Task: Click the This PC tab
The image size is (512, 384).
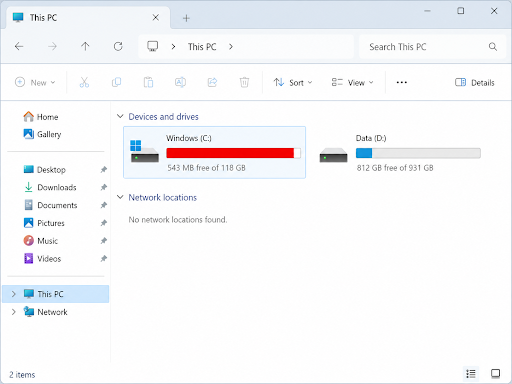Action: click(88, 18)
